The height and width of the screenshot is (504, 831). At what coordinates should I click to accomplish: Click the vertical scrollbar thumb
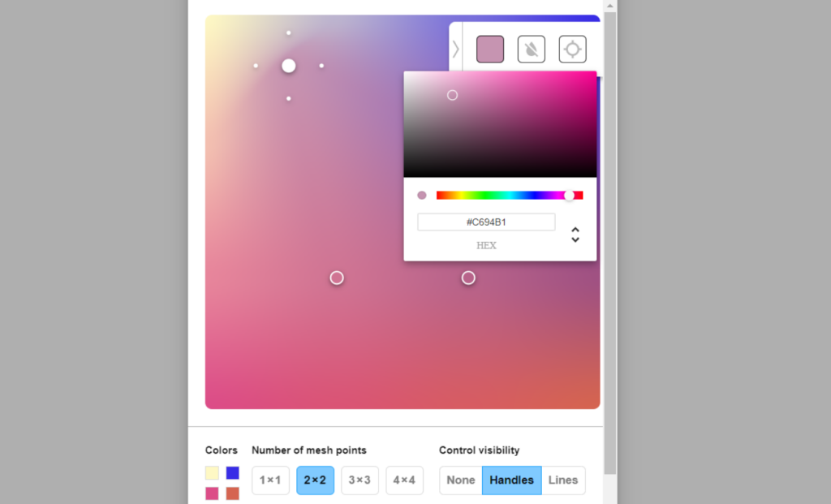[x=610, y=243]
